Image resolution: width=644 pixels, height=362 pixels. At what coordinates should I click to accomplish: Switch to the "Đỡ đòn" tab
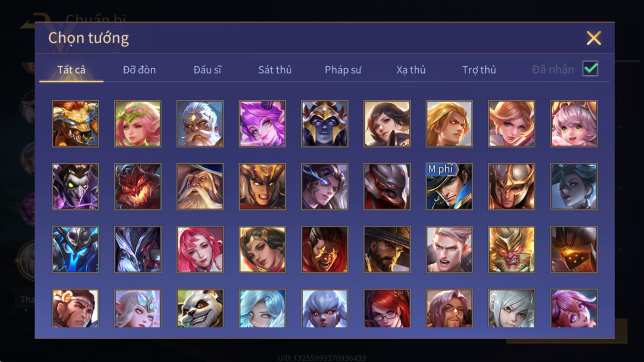pos(139,70)
